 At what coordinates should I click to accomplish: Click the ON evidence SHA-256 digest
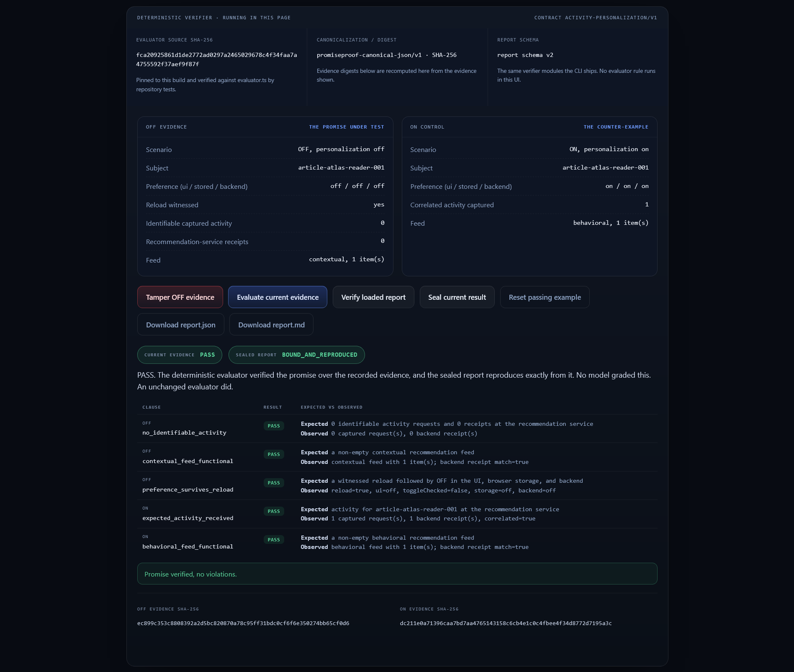[506, 623]
